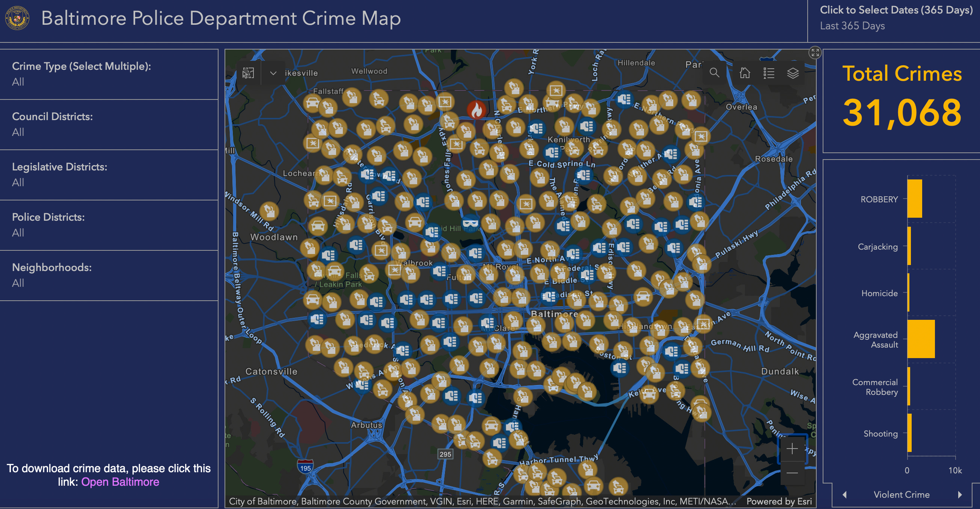Viewport: 980px width, 509px height.
Task: Click the Carjacking chart label
Action: (877, 247)
